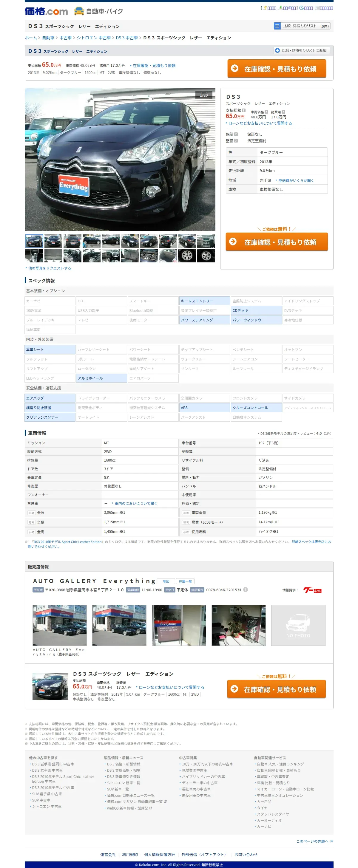Select the last wheel thumbnail in second row

pos(206,256)
